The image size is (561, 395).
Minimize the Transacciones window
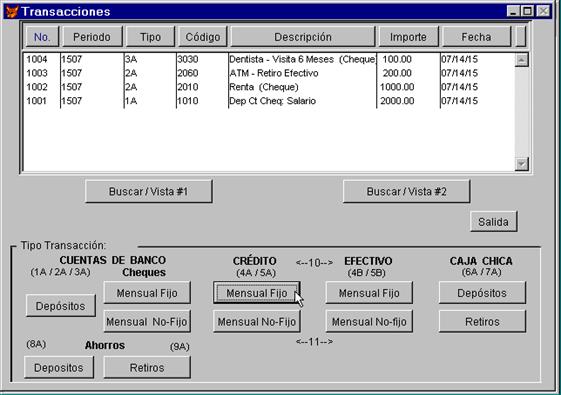pos(513,11)
